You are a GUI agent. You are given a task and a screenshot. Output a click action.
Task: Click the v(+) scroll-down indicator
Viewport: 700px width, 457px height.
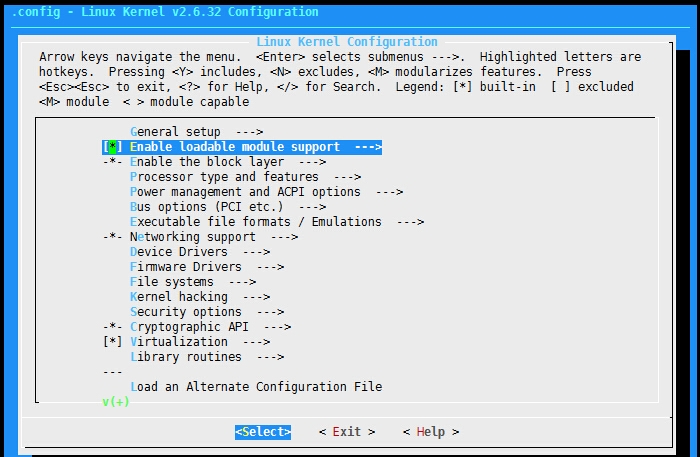pyautogui.click(x=116, y=402)
